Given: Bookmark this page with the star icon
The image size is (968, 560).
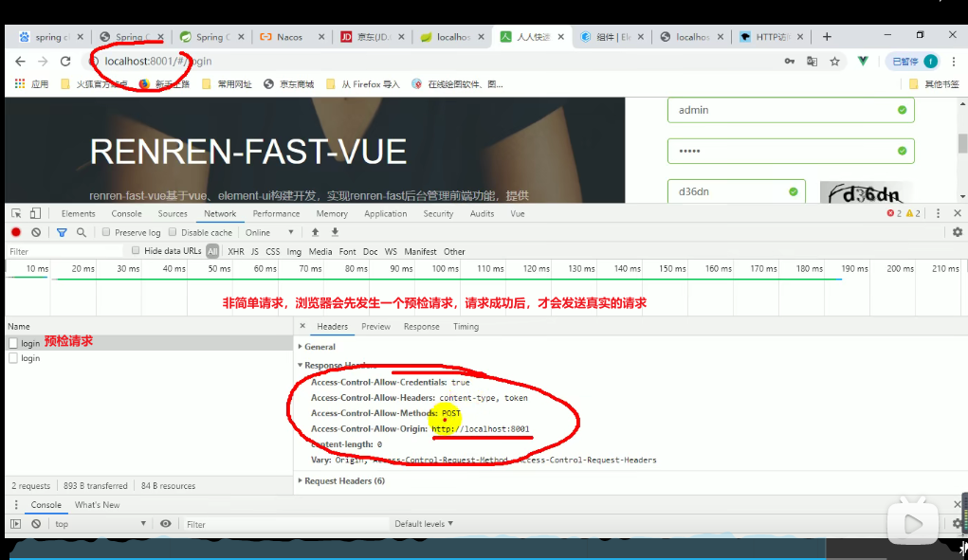Looking at the screenshot, I should coord(834,61).
